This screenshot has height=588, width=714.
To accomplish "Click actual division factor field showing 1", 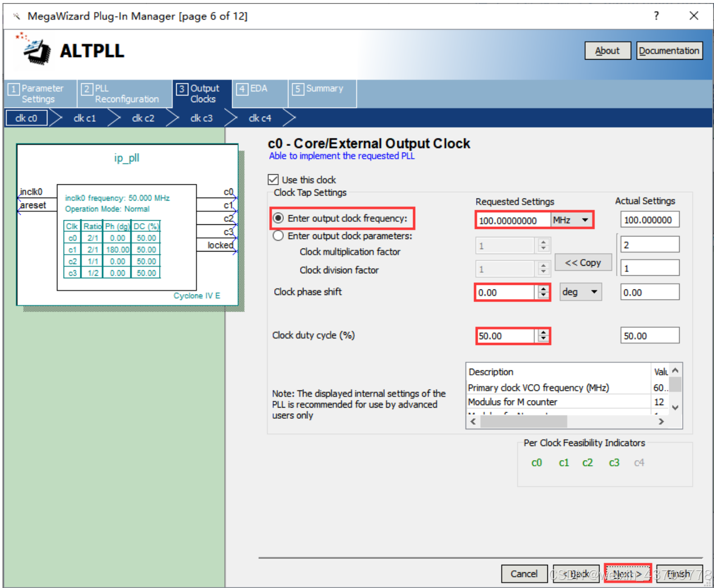I will (650, 268).
